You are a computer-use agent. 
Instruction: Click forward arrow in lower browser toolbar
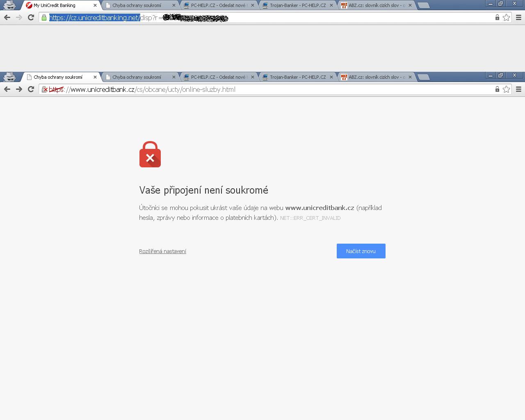(x=19, y=89)
